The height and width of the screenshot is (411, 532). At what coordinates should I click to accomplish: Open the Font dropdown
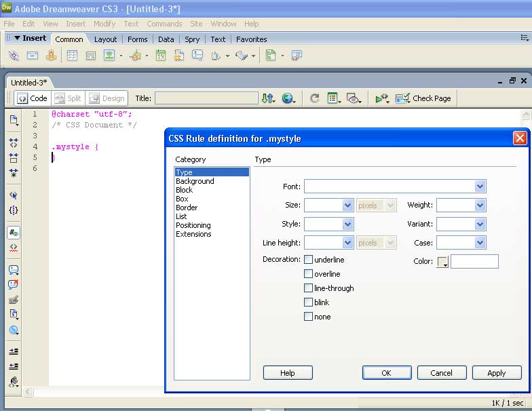480,186
